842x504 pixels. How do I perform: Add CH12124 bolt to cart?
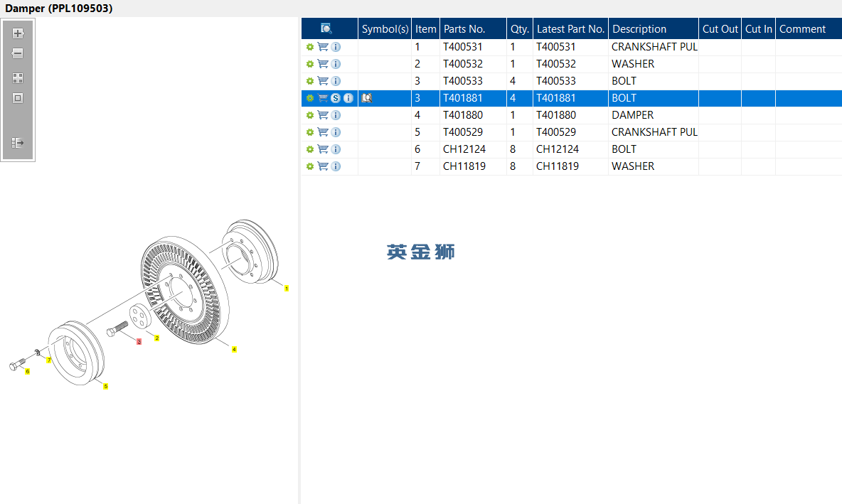(x=323, y=149)
